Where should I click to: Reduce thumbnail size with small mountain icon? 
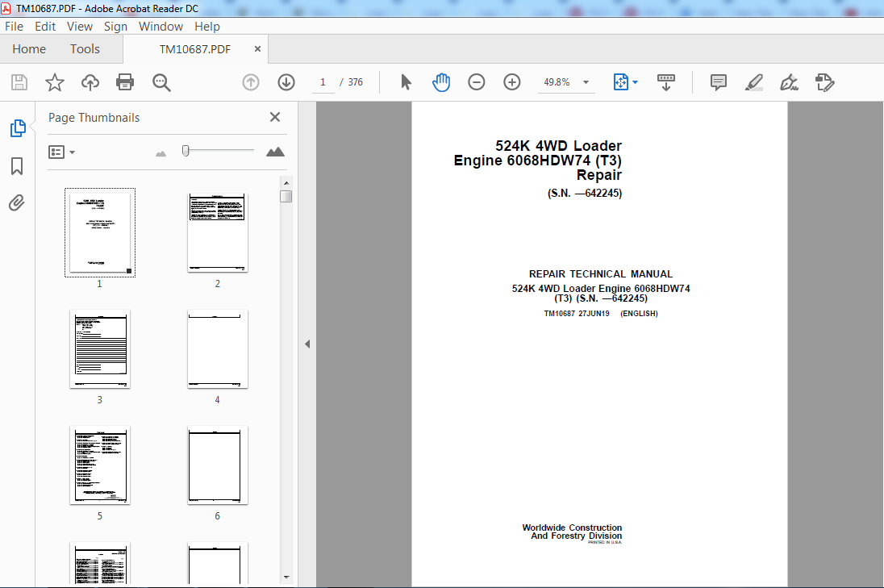pyautogui.click(x=161, y=153)
